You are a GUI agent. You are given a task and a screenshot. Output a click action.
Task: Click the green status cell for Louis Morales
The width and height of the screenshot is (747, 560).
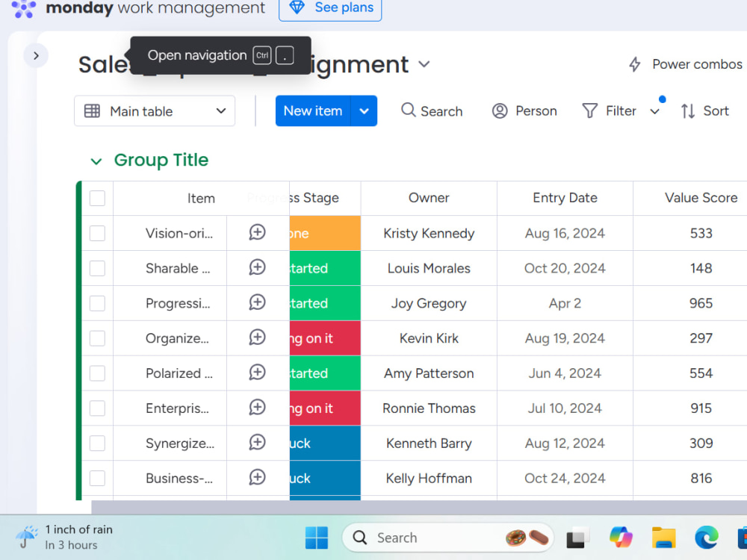[325, 268]
